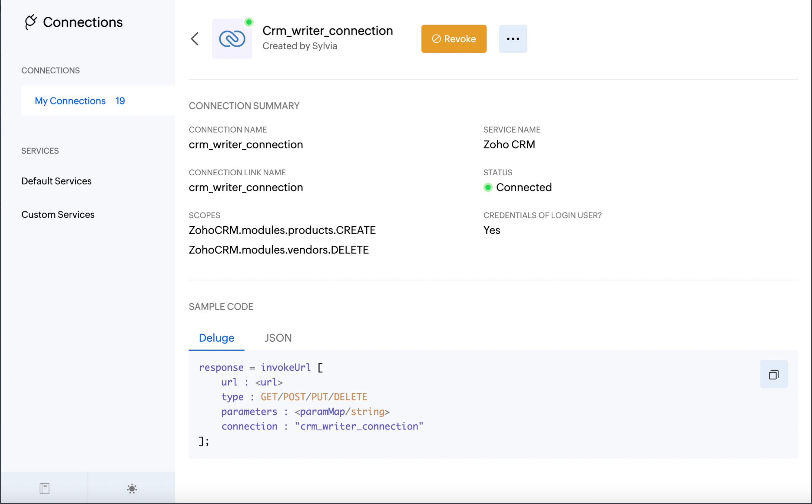The height and width of the screenshot is (504, 812).
Task: Open the docs book icon in sidebar footer
Action: pyautogui.click(x=44, y=488)
